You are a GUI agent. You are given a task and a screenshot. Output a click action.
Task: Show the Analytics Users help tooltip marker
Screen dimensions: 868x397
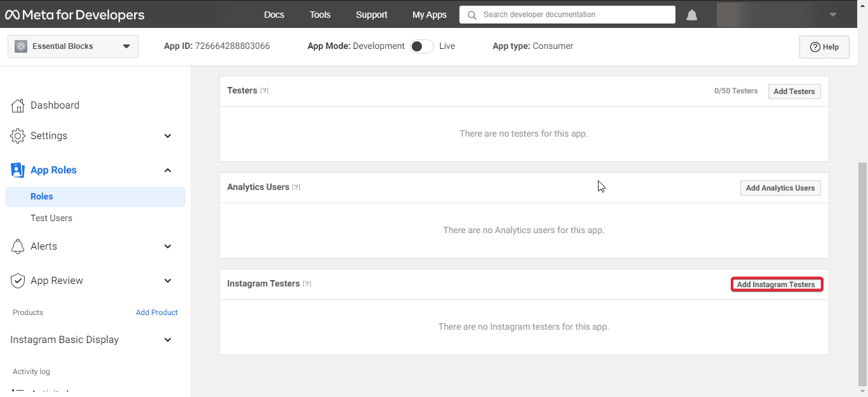[x=296, y=187]
